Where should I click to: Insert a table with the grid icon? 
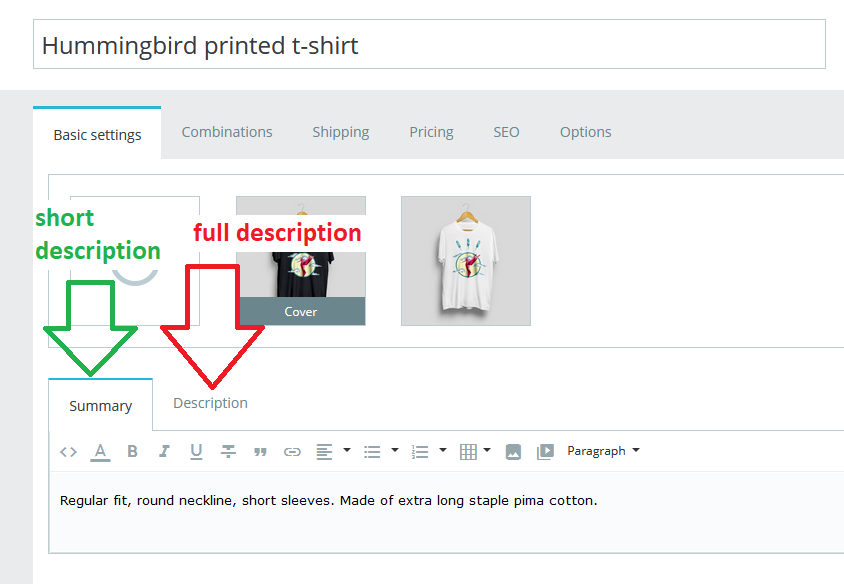tap(468, 452)
